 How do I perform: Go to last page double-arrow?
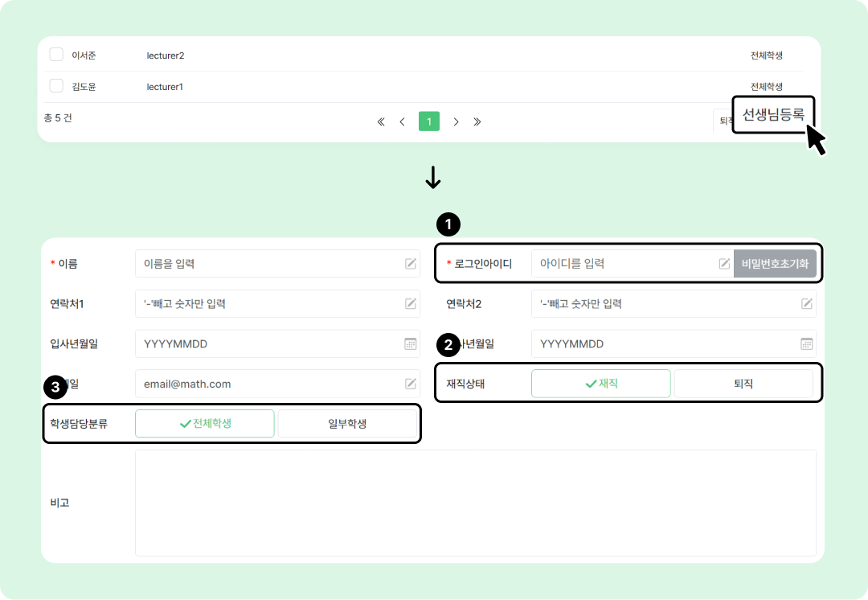pyautogui.click(x=477, y=121)
